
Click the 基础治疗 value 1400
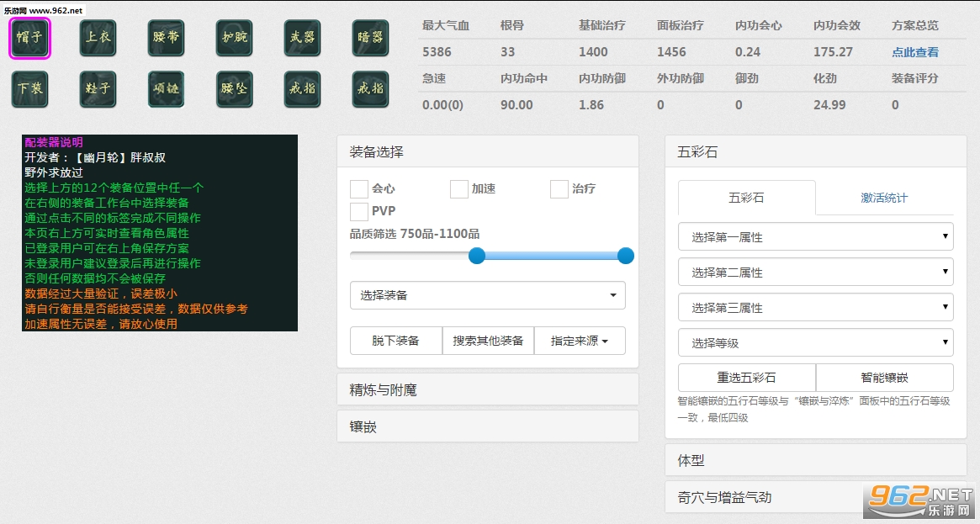[x=593, y=52]
